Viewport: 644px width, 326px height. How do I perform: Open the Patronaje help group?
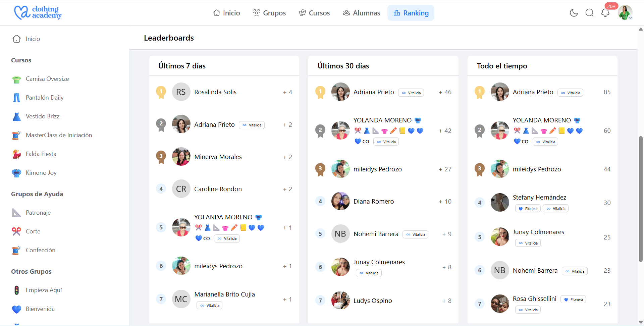[x=38, y=213]
